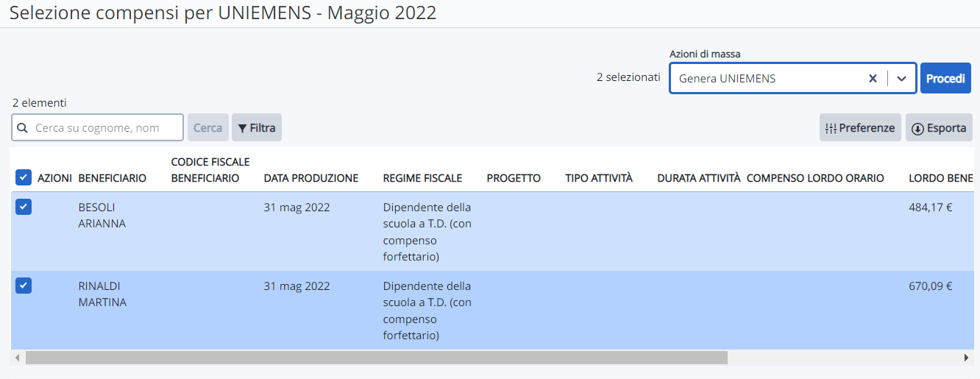
Task: Sort by REGIME FISCALE column header
Action: (x=422, y=178)
